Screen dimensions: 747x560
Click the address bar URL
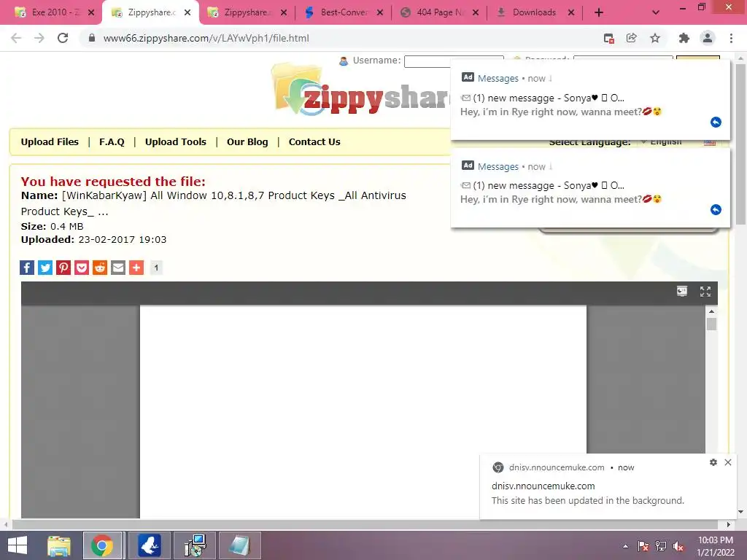(x=206, y=38)
